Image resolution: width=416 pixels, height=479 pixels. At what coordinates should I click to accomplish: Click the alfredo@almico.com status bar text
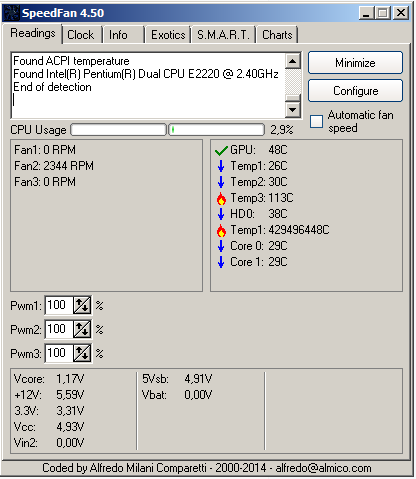[x=323, y=468]
